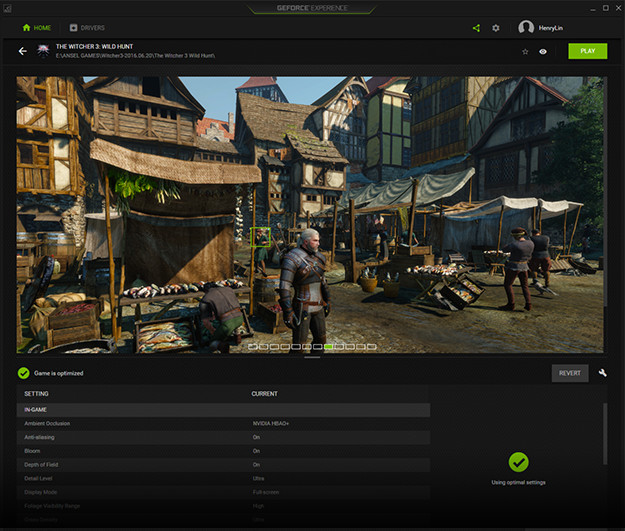Click the Ultra value for Detail Level
The image size is (625, 531).
(258, 478)
